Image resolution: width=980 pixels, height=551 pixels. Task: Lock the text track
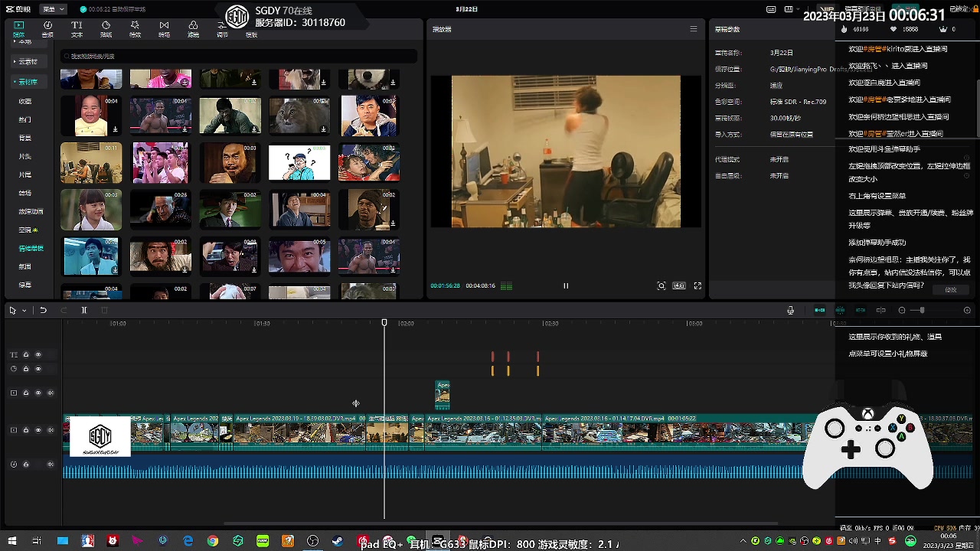point(25,354)
